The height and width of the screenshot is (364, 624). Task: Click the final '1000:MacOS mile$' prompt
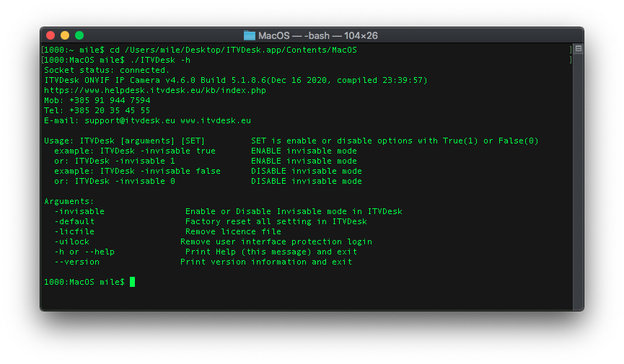tap(84, 282)
